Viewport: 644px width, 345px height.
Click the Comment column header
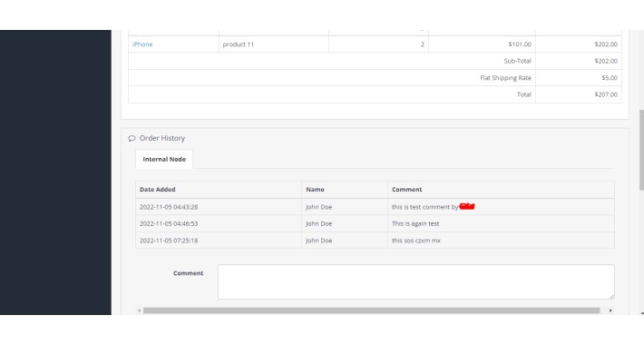406,190
